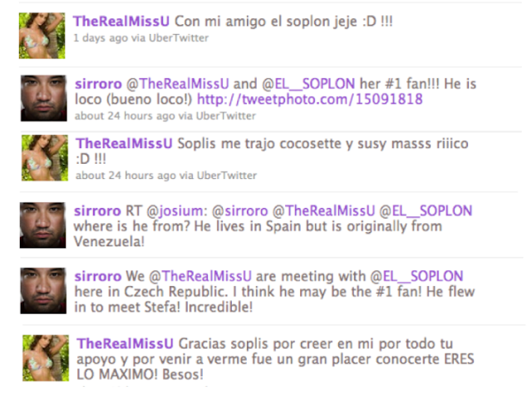This screenshot has width=532, height=416.
Task: Click TheRealMissU avatar on Gracias soplis tweet
Action: [x=46, y=358]
